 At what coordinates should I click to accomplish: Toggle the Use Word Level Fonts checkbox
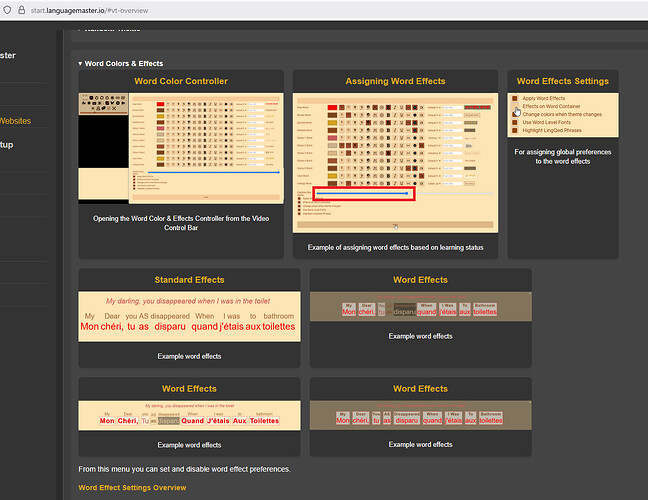(x=515, y=122)
